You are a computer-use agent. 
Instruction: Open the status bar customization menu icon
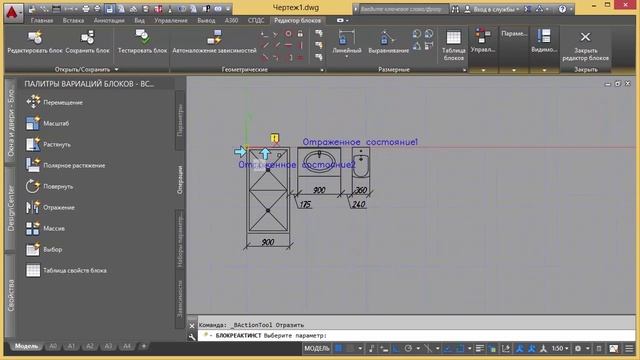pyautogui.click(x=629, y=349)
